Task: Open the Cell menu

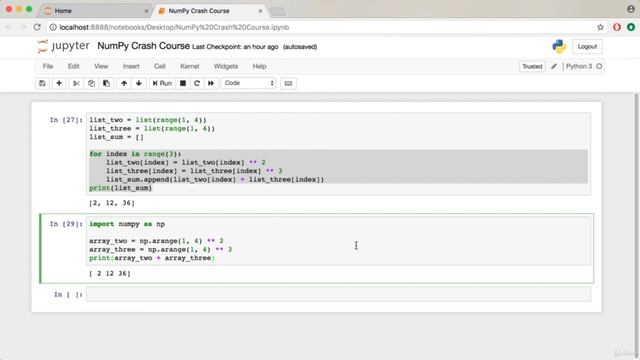Action: click(x=160, y=66)
